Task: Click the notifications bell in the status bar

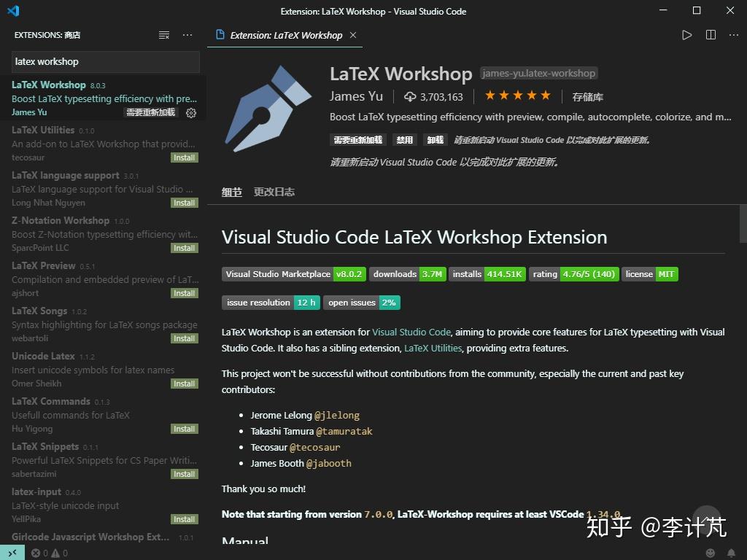Action: (732, 553)
